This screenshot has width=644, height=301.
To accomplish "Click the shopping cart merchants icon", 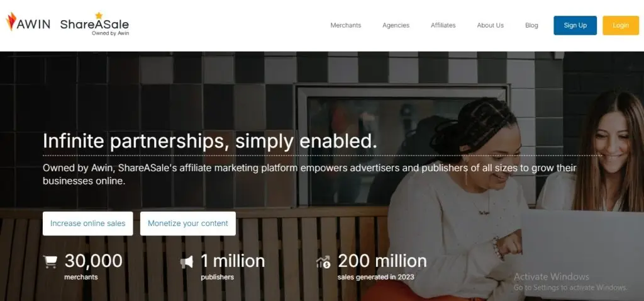I will (50, 262).
